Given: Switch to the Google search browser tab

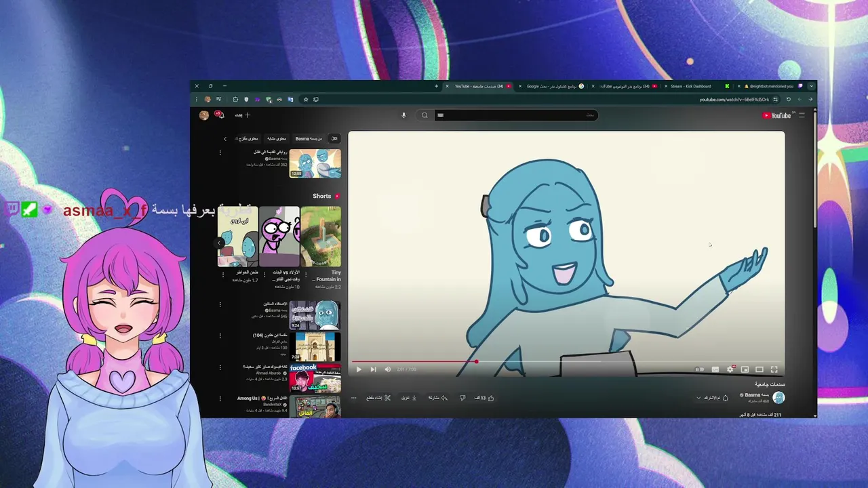Looking at the screenshot, I should [x=551, y=86].
